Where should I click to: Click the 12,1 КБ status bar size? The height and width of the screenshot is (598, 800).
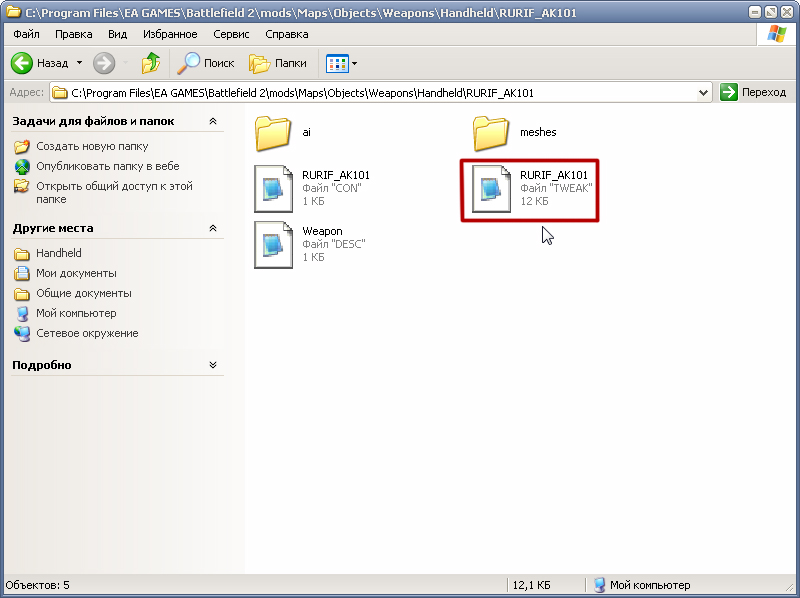point(531,585)
